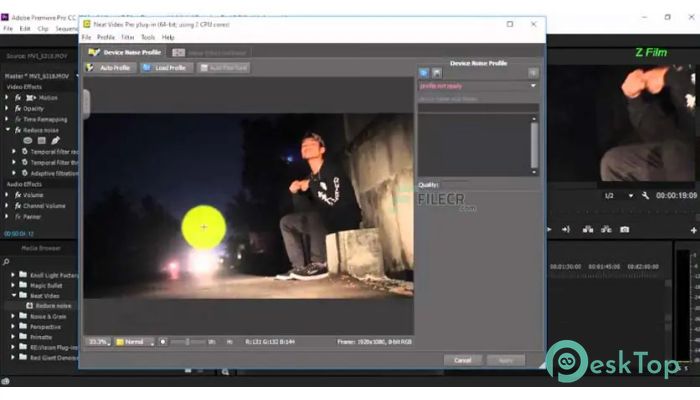Expand the Noise & Grain folder
The width and height of the screenshot is (700, 400).
13,316
